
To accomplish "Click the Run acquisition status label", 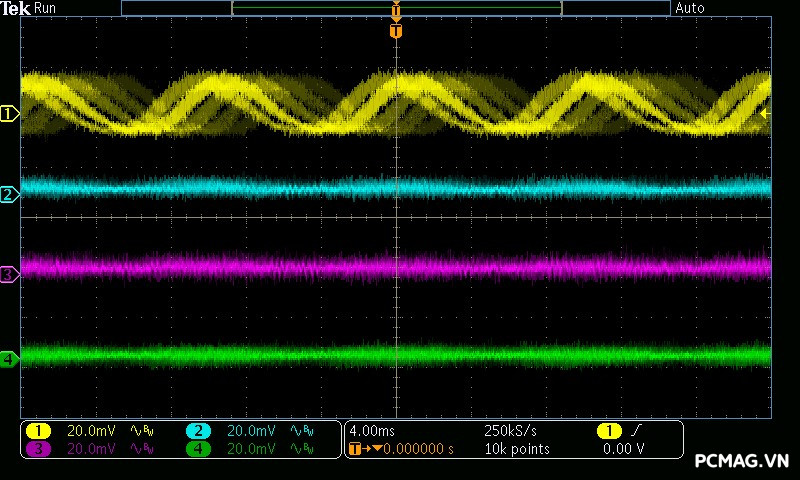I will click(x=46, y=8).
